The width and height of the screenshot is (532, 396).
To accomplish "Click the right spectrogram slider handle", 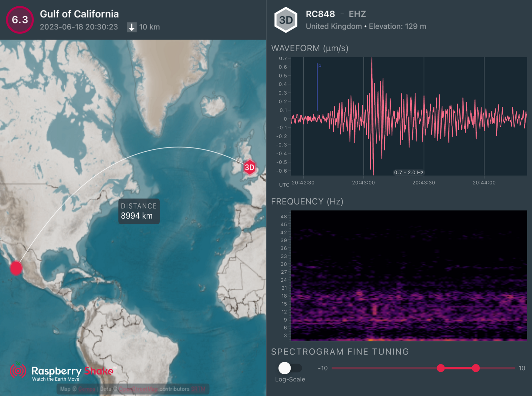I will [476, 368].
